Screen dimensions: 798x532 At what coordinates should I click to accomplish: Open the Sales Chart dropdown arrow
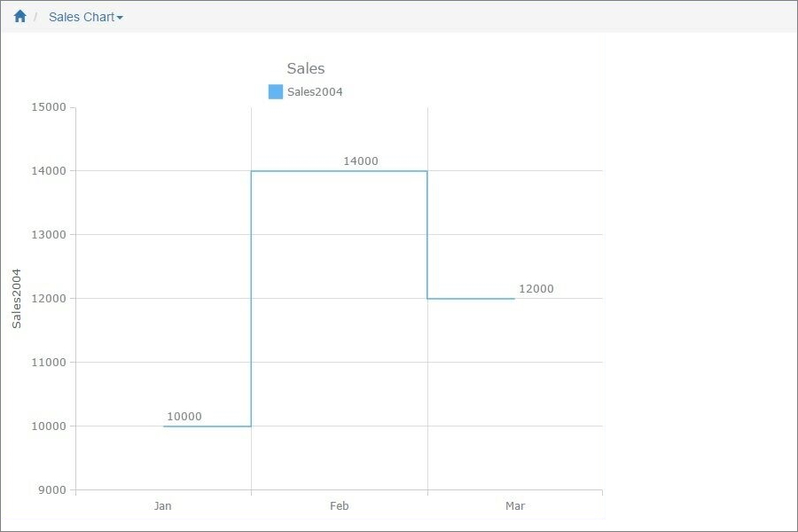pos(118,16)
